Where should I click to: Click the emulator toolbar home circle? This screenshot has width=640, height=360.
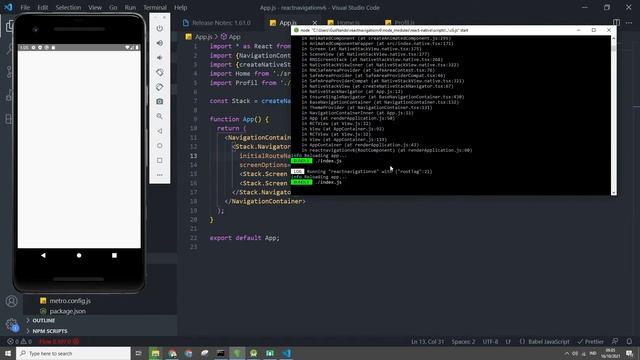coord(160,146)
